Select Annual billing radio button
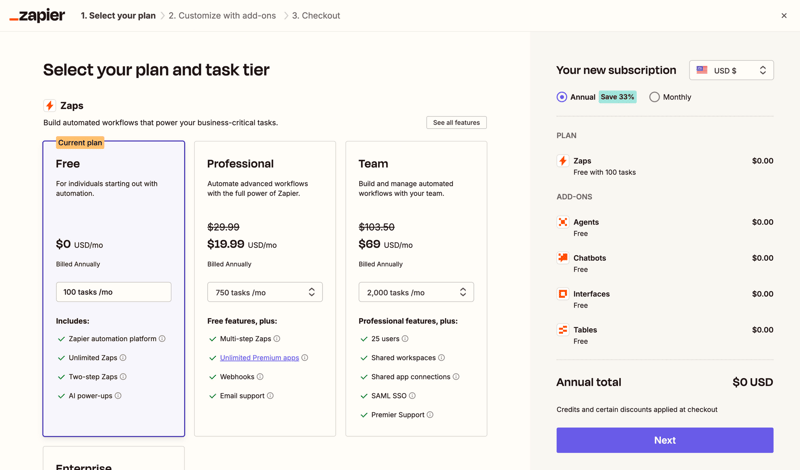 562,97
